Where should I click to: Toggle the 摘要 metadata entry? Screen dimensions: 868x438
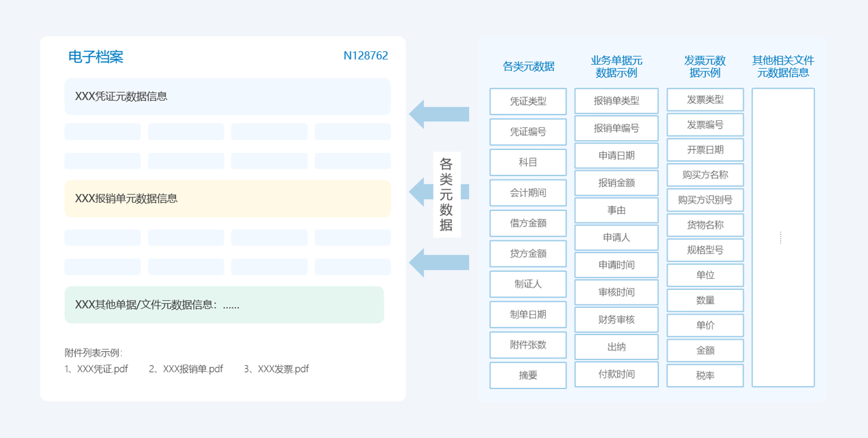point(528,375)
